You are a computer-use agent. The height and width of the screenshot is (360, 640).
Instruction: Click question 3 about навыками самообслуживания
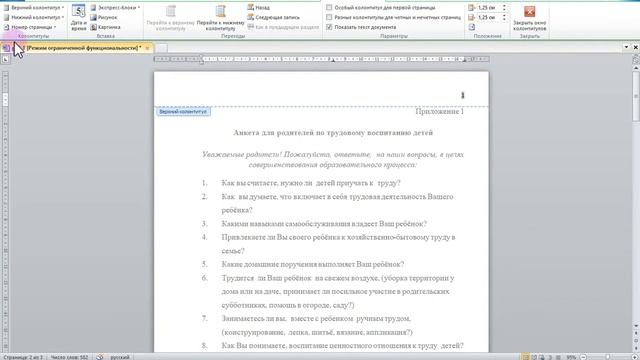coord(324,224)
